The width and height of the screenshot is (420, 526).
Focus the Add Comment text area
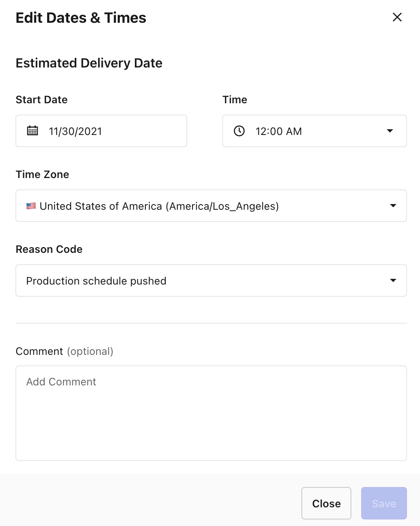pos(211,413)
